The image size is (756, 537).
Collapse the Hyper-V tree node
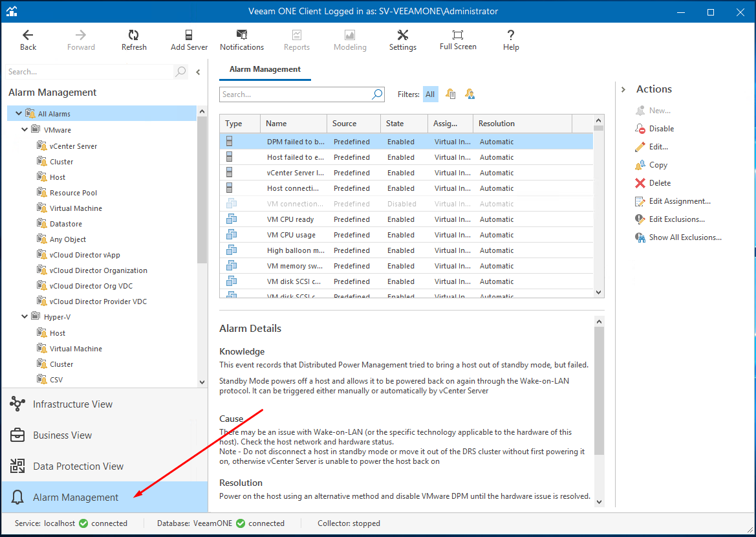coord(25,317)
